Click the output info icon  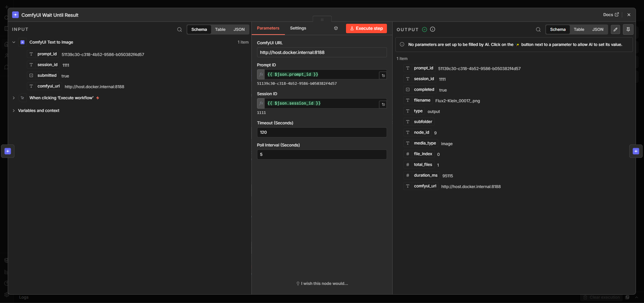[433, 29]
